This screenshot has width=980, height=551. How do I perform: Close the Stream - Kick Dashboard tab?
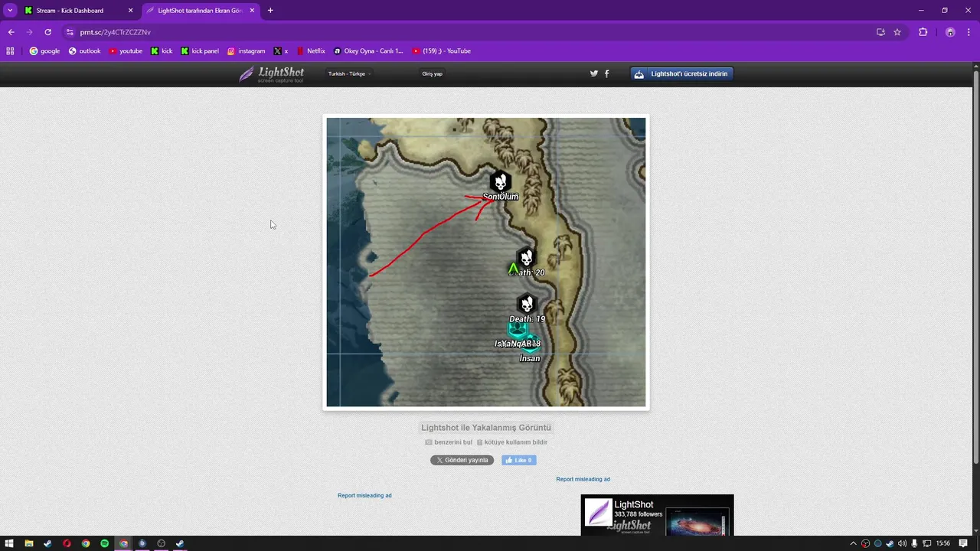click(130, 11)
